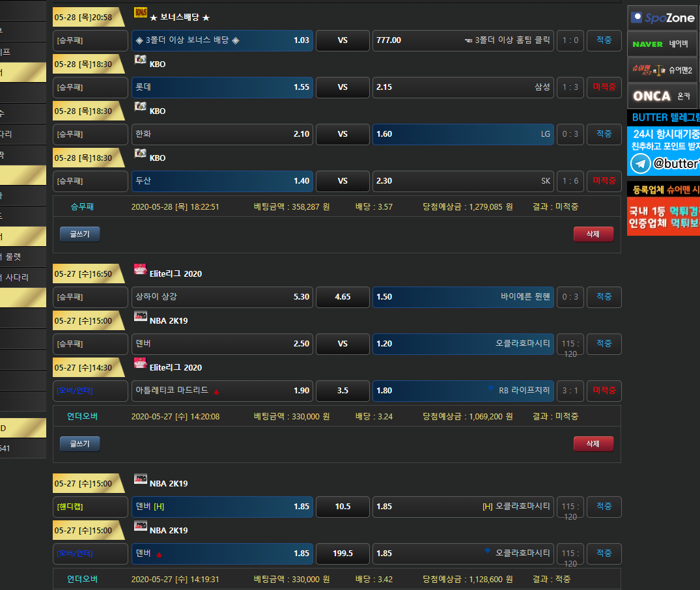Open the ONCA 온카 logo link
This screenshot has width=700, height=590.
click(x=663, y=96)
